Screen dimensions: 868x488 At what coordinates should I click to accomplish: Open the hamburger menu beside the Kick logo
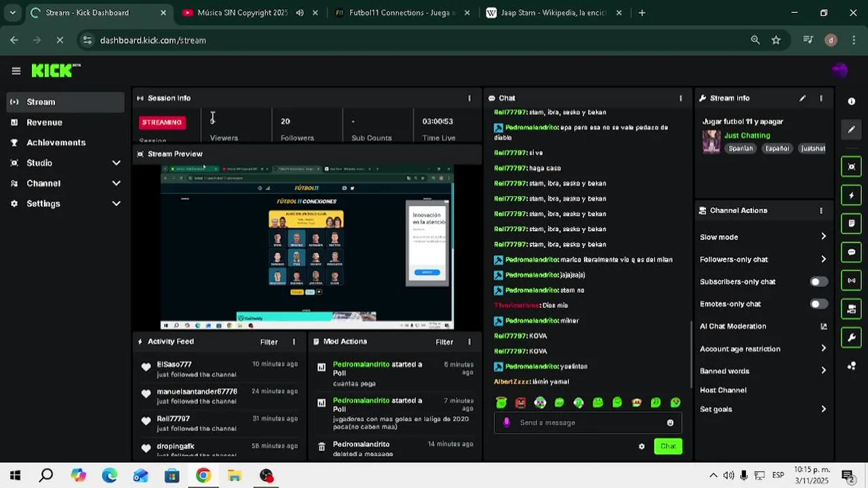pos(16,70)
